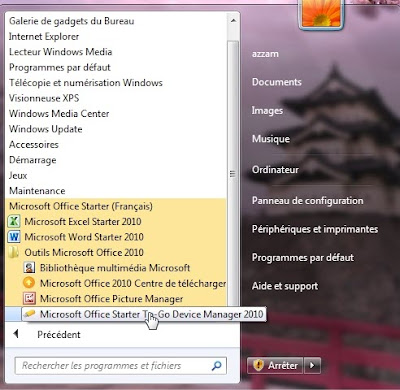Open the Documents link in the right pane
Viewport: 400px width, 390px height.
(277, 82)
